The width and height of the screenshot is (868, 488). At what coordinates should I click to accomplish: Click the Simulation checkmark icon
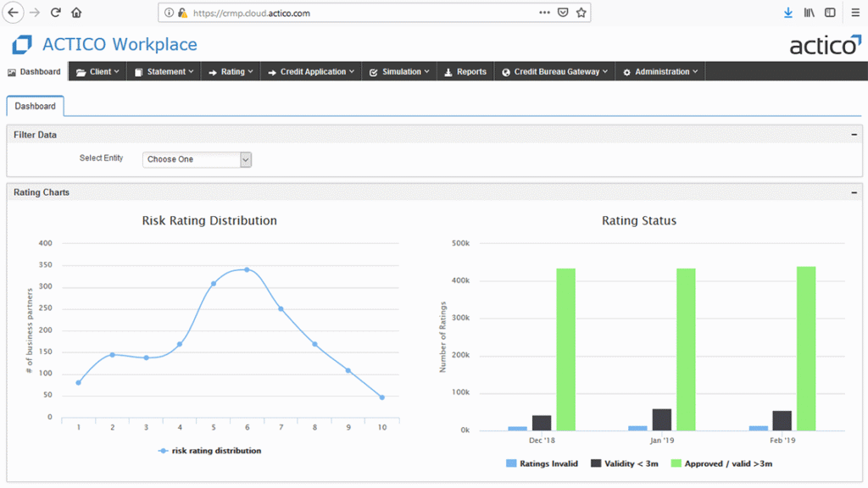tap(373, 71)
